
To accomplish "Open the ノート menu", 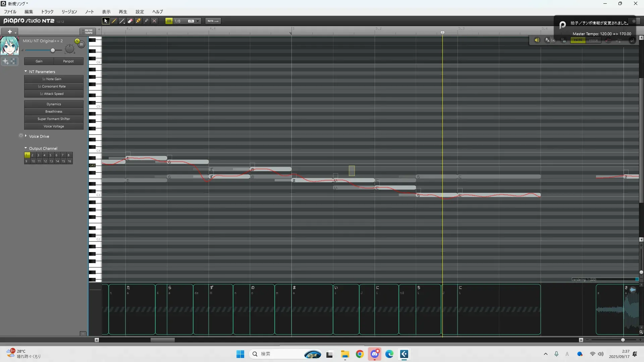I will (x=90, y=12).
